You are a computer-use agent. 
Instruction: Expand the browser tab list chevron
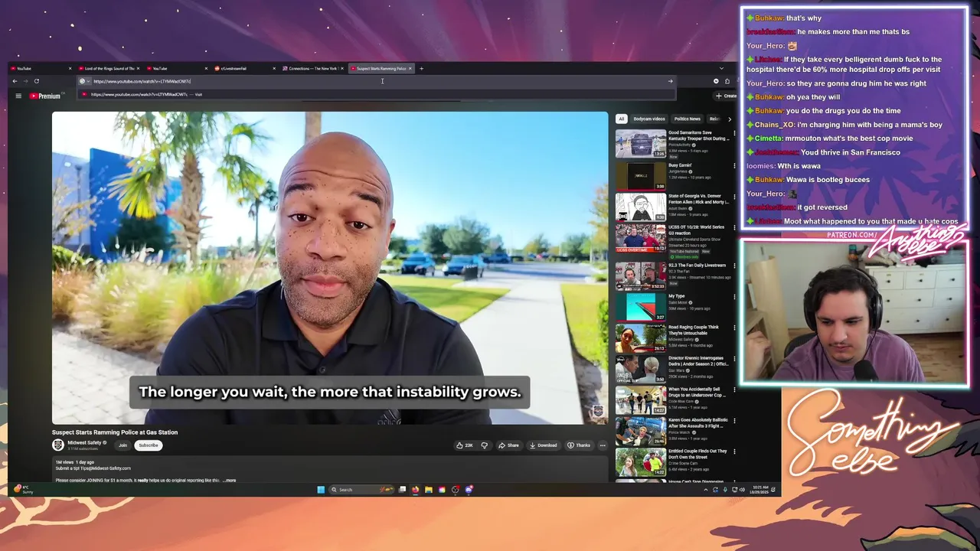click(720, 68)
